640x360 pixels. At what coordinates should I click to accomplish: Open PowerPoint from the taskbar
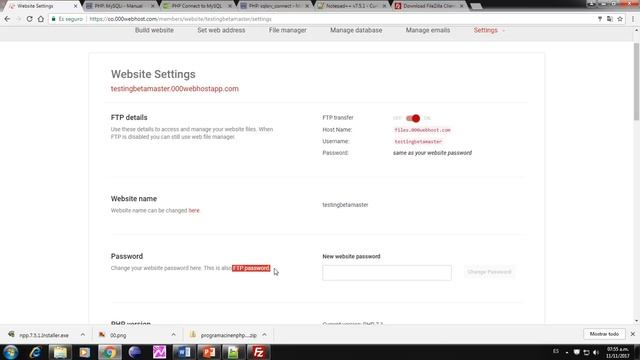click(209, 352)
